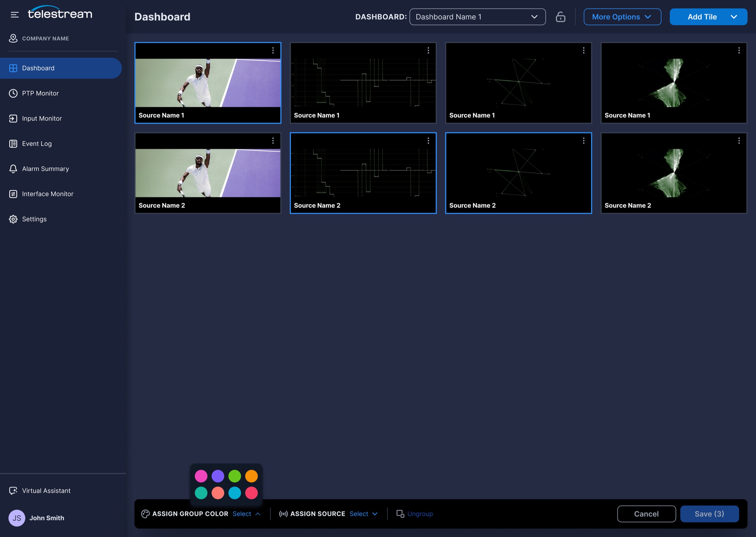Open kebab menu on Source Name 2 video tile
756x537 pixels.
273,140
